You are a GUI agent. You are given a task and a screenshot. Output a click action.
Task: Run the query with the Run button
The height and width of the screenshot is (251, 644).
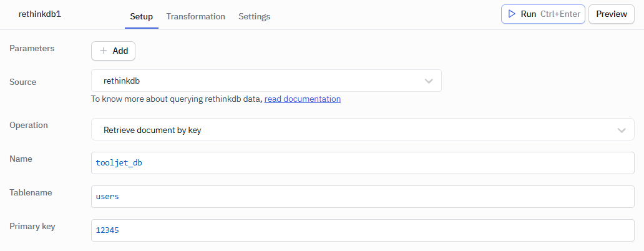pos(542,14)
